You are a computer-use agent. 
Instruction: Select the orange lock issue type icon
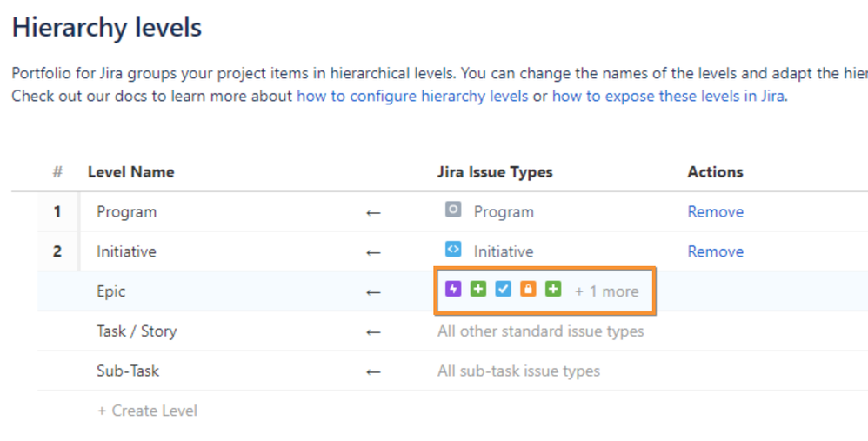[528, 289]
